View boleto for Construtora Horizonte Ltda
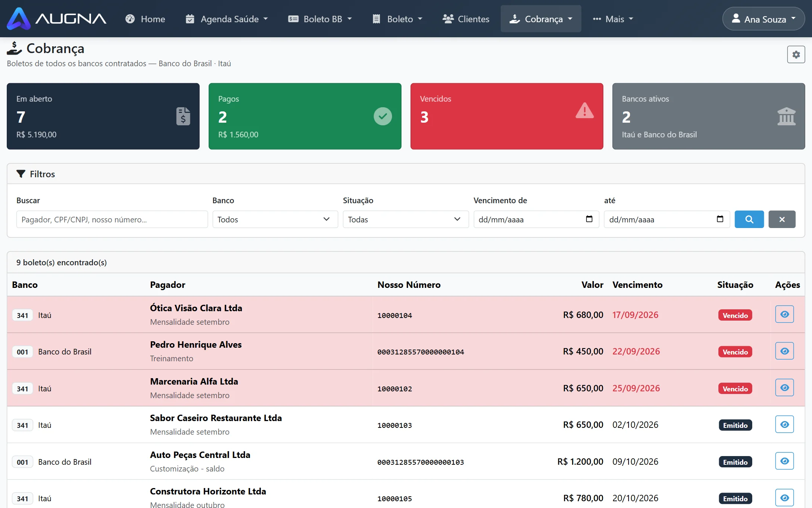Viewport: 812px width, 508px height. coord(784,498)
